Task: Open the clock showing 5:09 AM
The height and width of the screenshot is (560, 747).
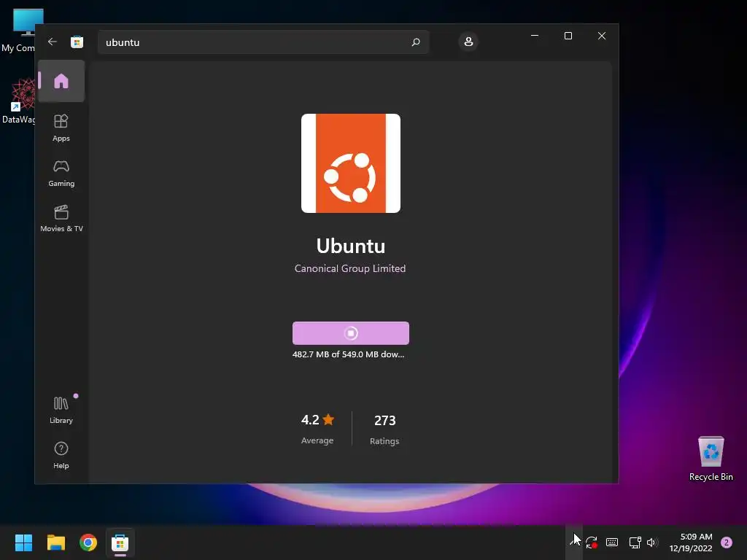Action: 691,542
